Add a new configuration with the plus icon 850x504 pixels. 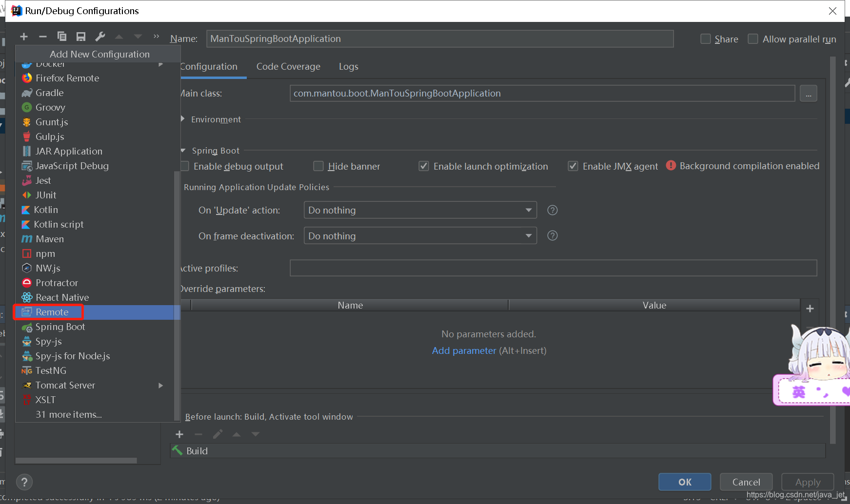coord(24,37)
